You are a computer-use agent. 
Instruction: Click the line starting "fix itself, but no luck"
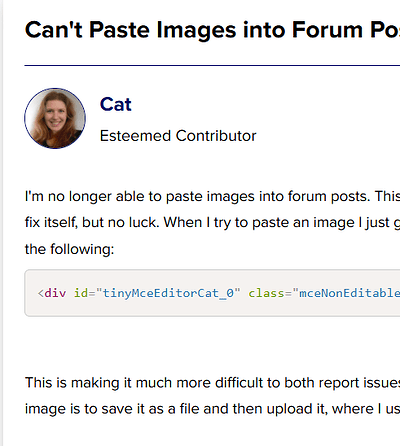[212, 222]
